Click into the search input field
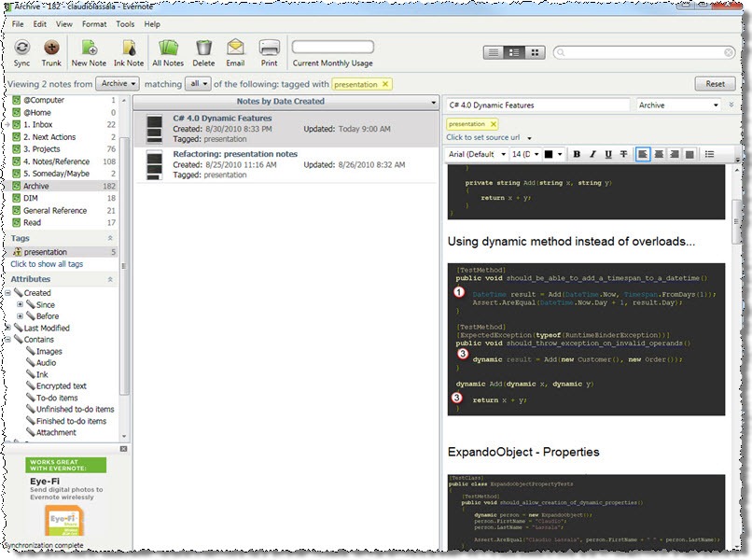Viewport: 752px width, 560px height. coord(644,52)
